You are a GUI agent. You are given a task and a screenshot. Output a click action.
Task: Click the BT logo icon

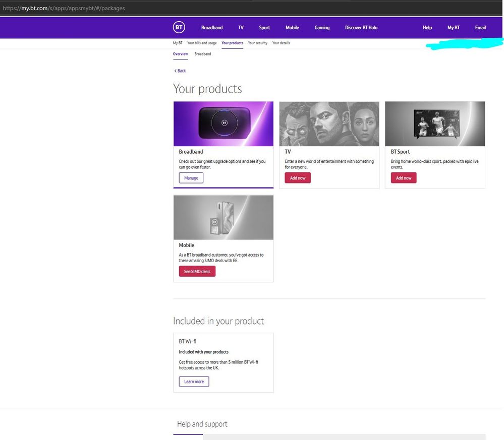tap(179, 28)
